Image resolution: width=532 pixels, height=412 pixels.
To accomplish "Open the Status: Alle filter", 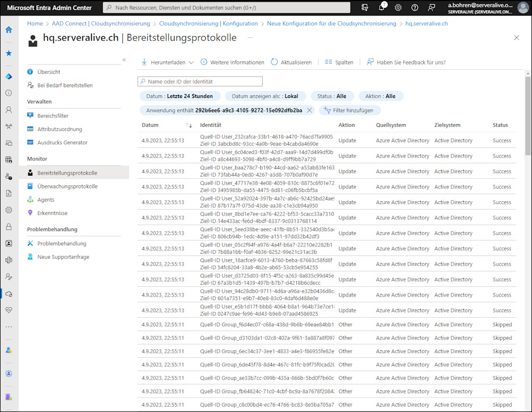I will 332,96.
